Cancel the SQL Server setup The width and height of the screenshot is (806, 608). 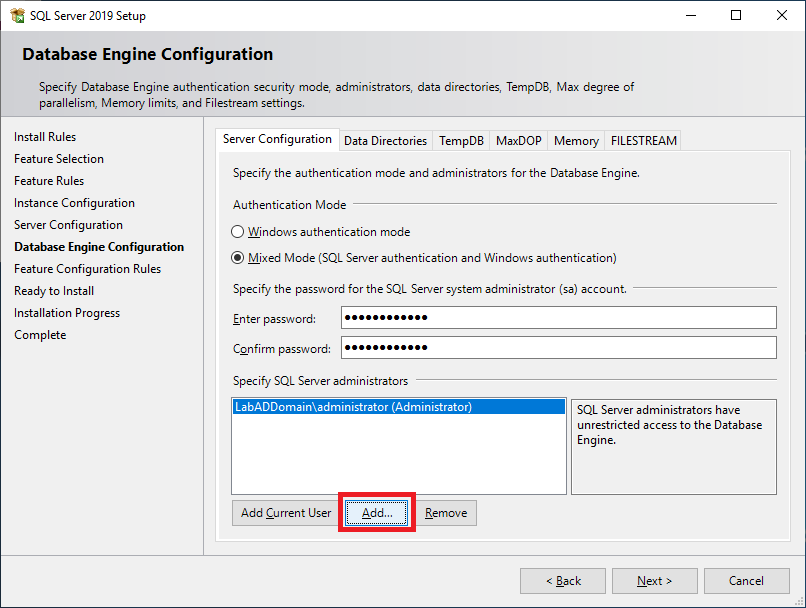(746, 581)
